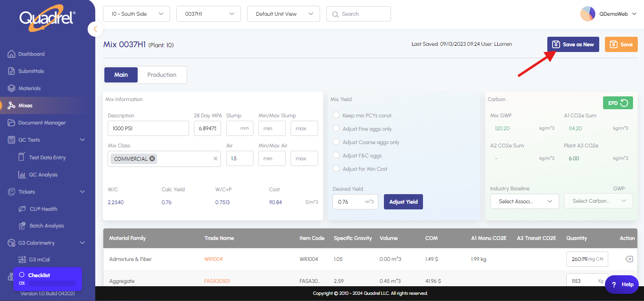Open the Select Carbon GWP dropdown

(x=598, y=201)
